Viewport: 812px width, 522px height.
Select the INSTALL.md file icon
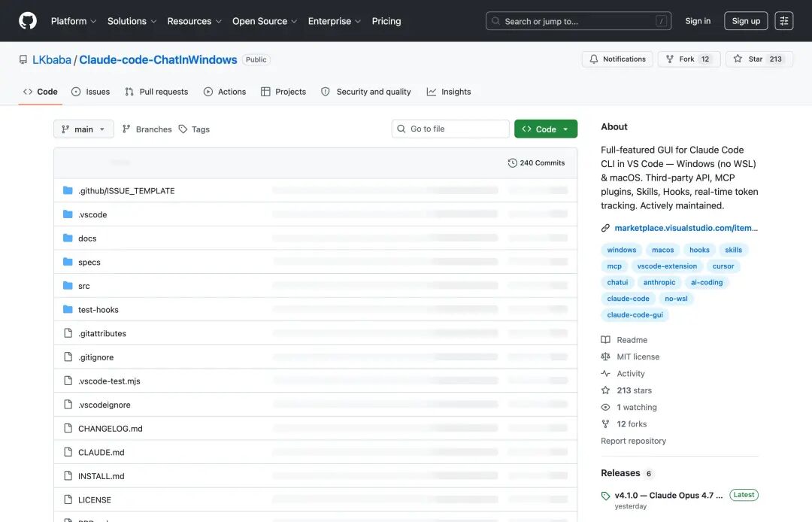pyautogui.click(x=68, y=476)
